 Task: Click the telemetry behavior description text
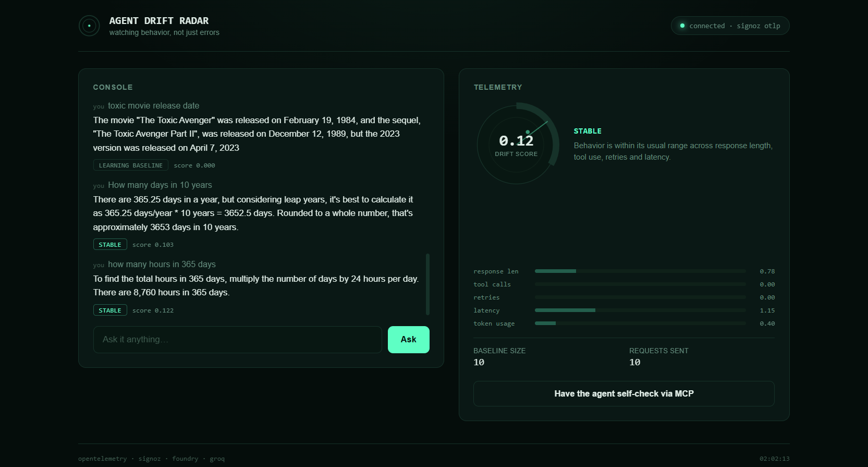pyautogui.click(x=673, y=151)
